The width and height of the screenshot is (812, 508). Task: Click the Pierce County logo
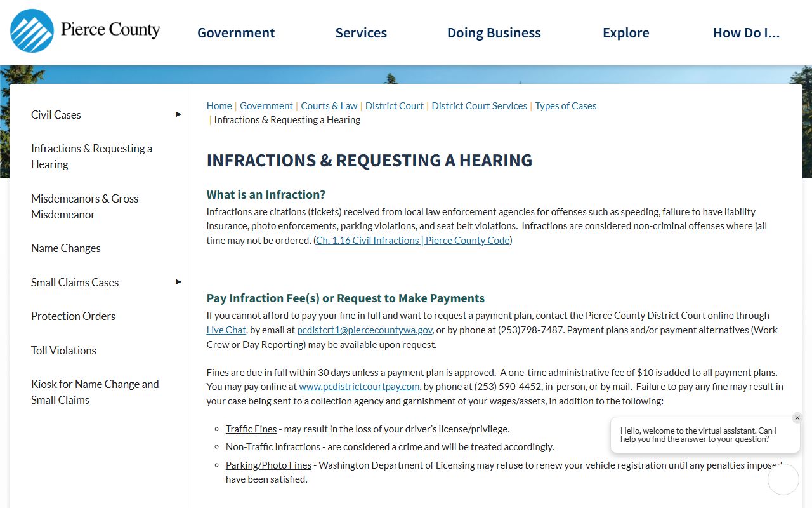point(85,30)
